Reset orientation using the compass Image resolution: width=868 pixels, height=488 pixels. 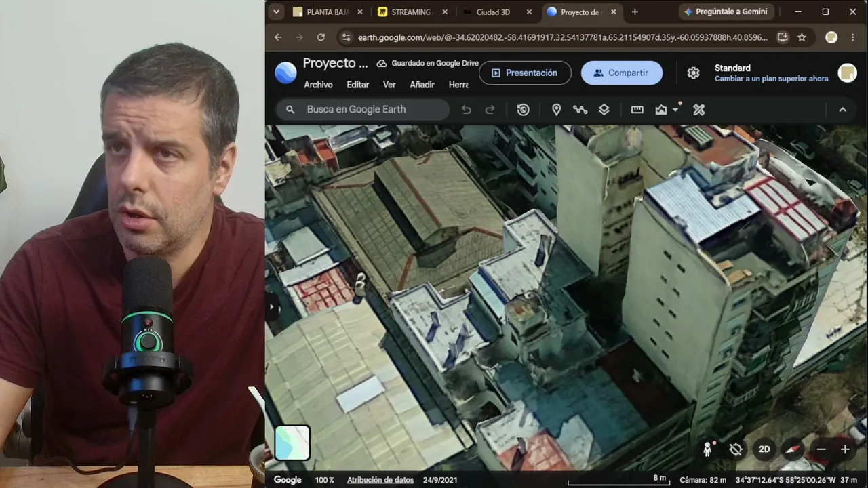[793, 449]
